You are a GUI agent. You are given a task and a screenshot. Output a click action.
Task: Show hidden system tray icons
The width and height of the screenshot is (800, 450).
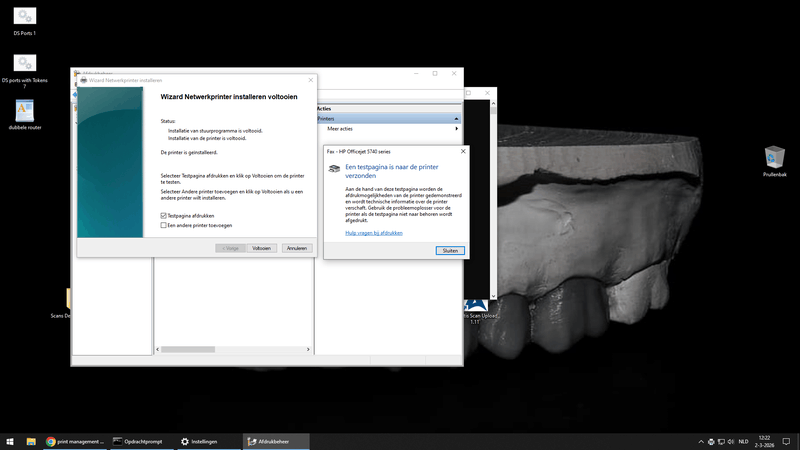click(x=701, y=442)
